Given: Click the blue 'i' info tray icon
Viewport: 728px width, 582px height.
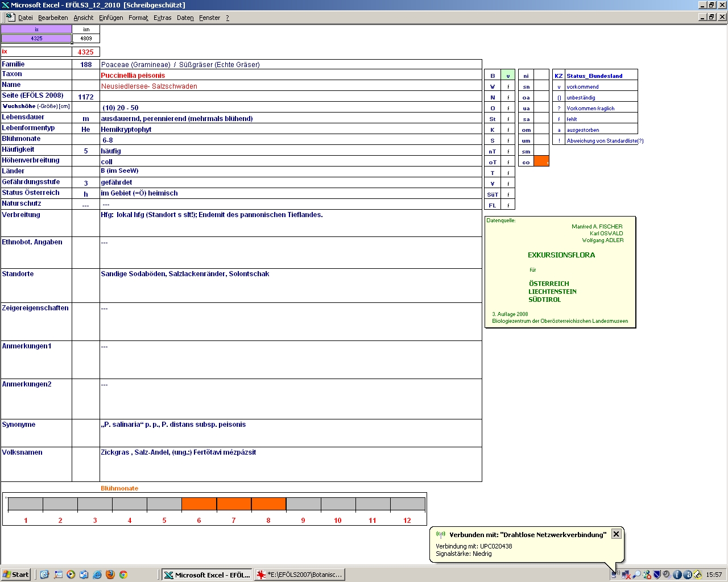Looking at the screenshot, I should pyautogui.click(x=677, y=575).
